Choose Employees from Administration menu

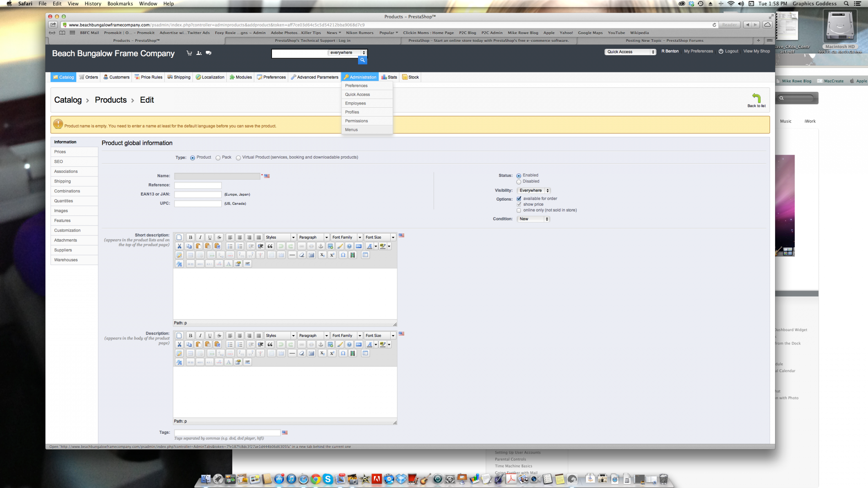[x=355, y=103]
